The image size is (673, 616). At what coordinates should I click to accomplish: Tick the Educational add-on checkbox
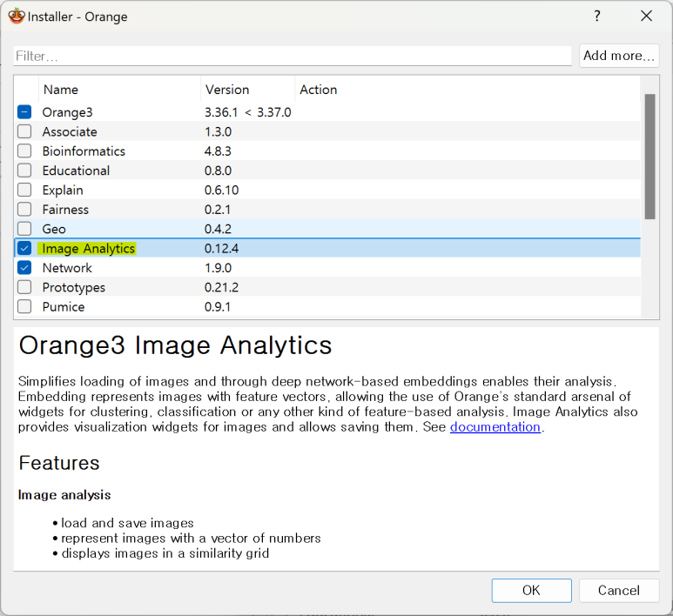(x=24, y=171)
